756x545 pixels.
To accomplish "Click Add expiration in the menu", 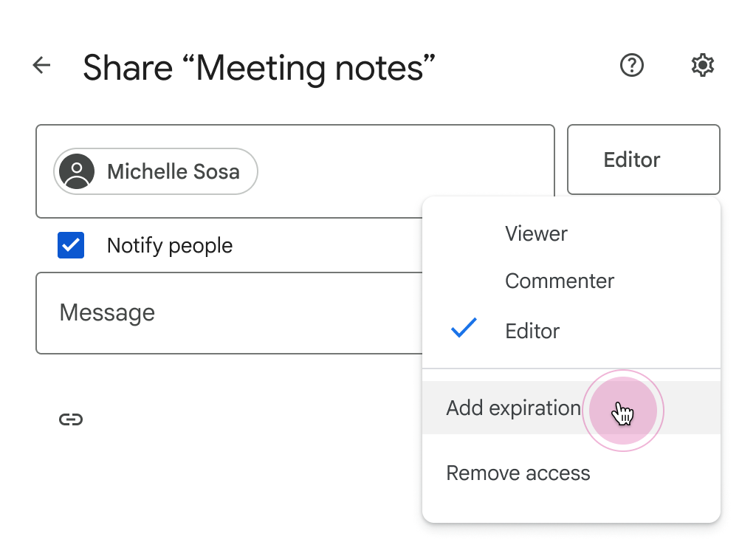I will coord(513,408).
